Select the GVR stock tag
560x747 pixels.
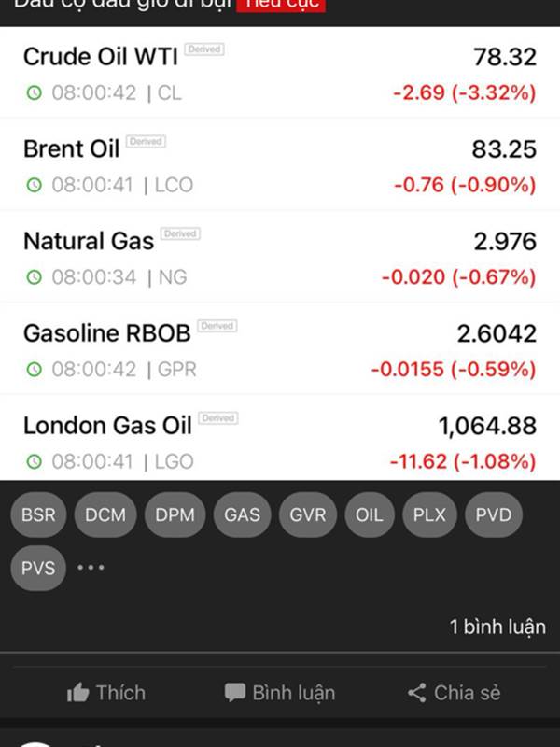point(308,514)
